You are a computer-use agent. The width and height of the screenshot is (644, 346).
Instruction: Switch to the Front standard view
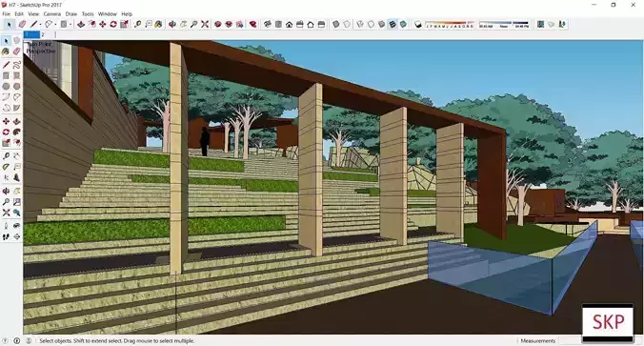tap(290, 24)
